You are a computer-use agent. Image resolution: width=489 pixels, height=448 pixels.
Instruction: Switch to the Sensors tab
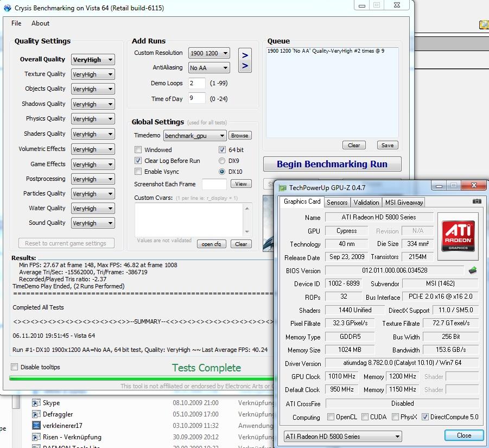[337, 203]
